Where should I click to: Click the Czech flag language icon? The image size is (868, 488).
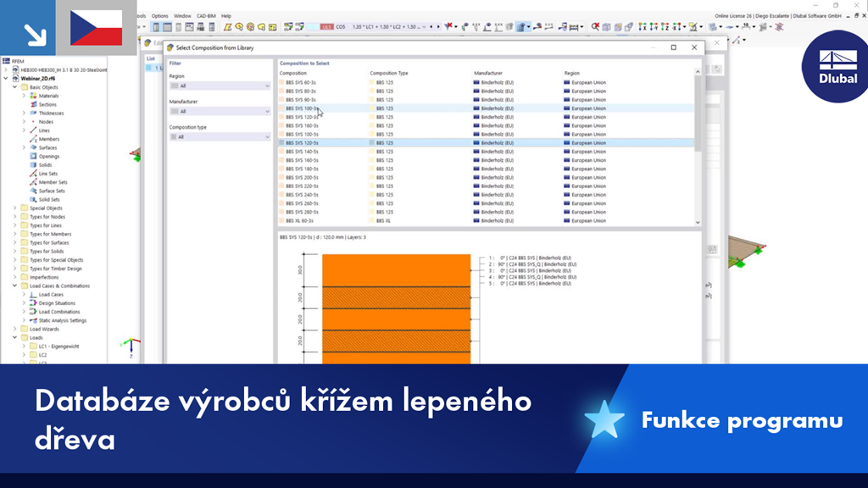pyautogui.click(x=96, y=28)
